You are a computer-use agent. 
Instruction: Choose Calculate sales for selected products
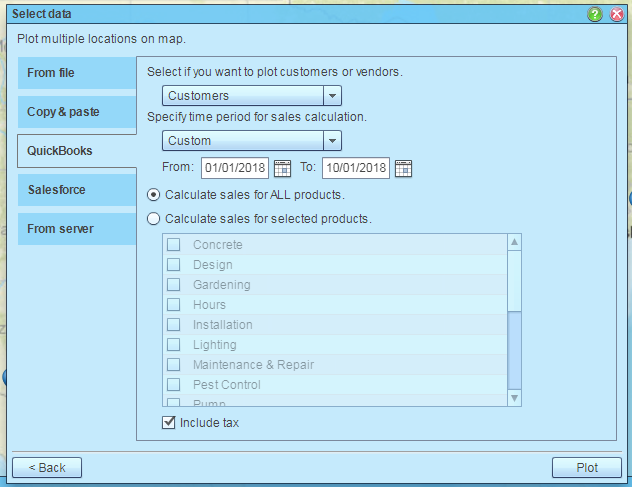(x=153, y=218)
